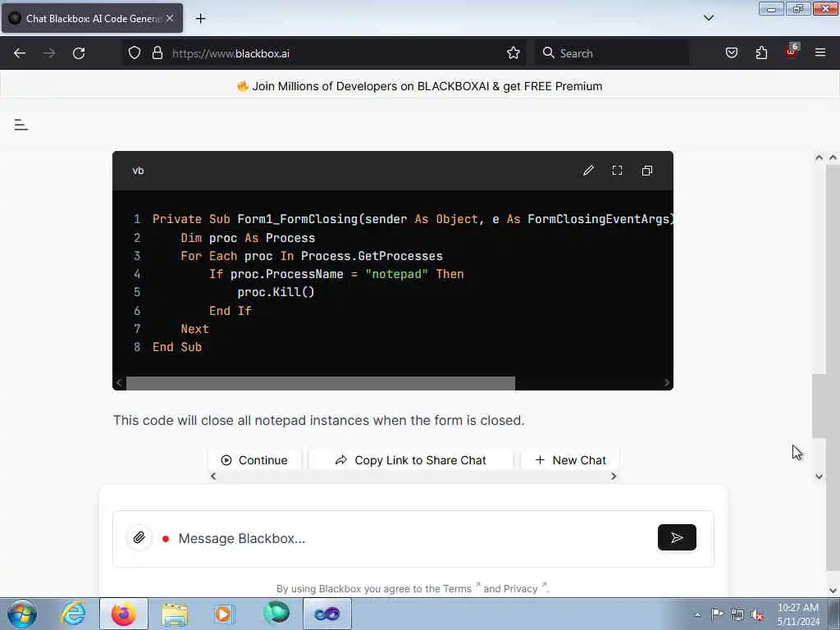
Task: Go back to previous page
Action: click(20, 53)
